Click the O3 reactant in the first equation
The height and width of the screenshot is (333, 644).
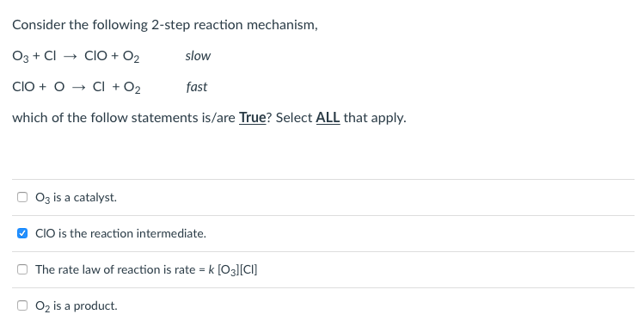coord(21,56)
